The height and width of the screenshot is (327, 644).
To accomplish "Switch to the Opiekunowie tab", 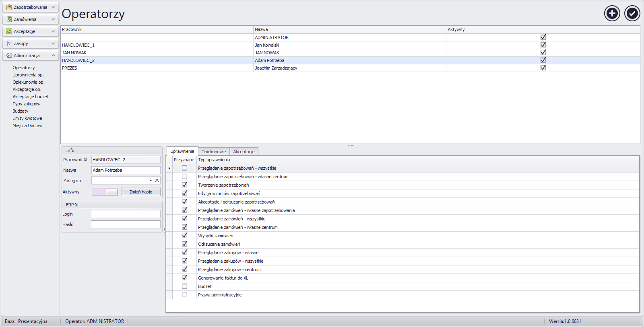I will [x=214, y=152].
